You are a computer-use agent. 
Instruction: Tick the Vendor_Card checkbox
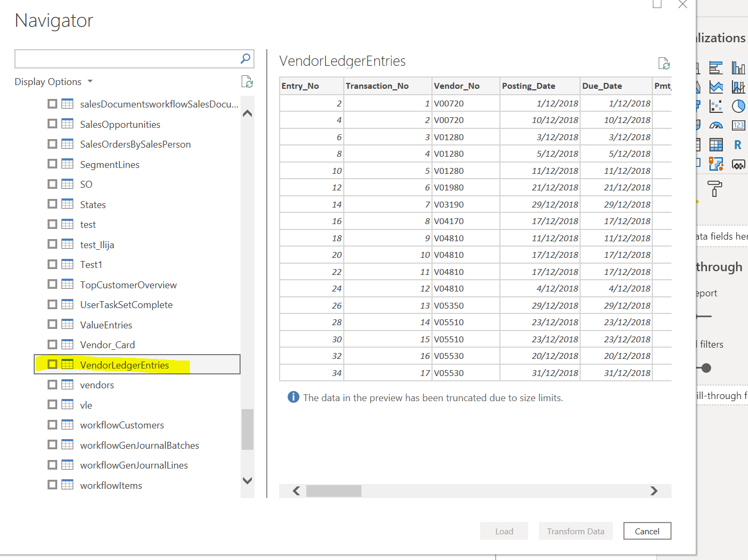[x=52, y=344]
